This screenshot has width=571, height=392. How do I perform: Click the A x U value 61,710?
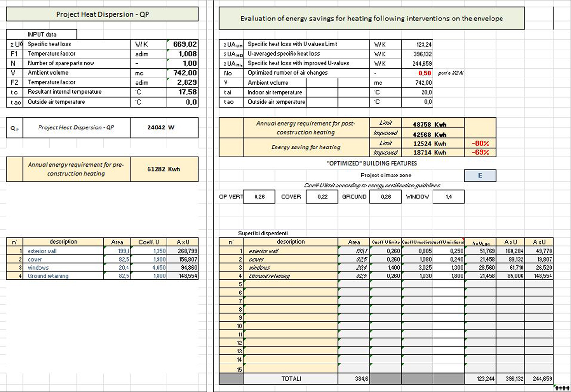[512, 268]
